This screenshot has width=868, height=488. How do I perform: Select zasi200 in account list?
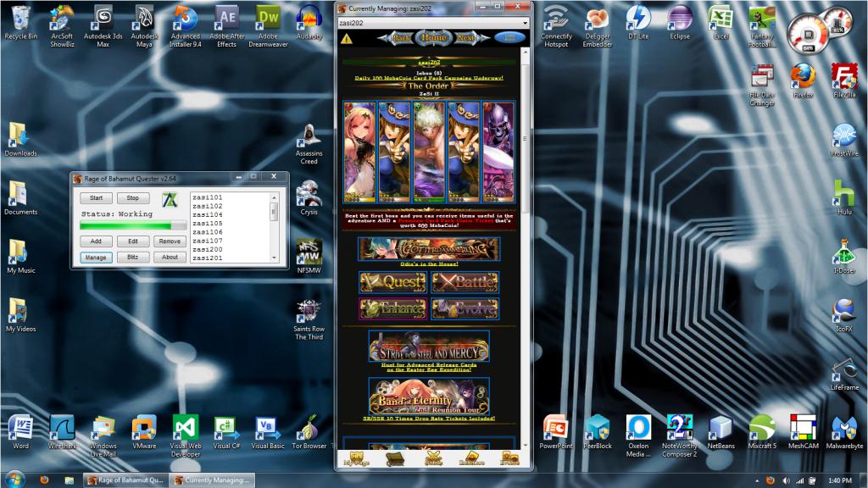208,250
